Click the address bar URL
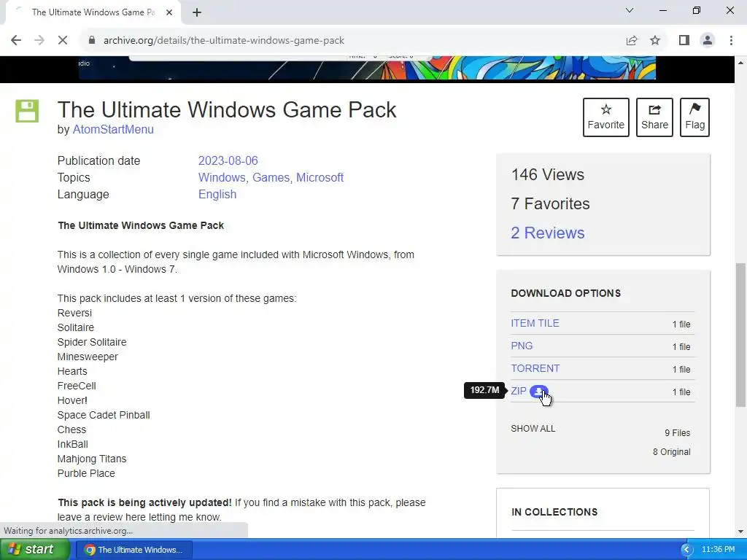Viewport: 747px width, 560px height. [x=224, y=41]
